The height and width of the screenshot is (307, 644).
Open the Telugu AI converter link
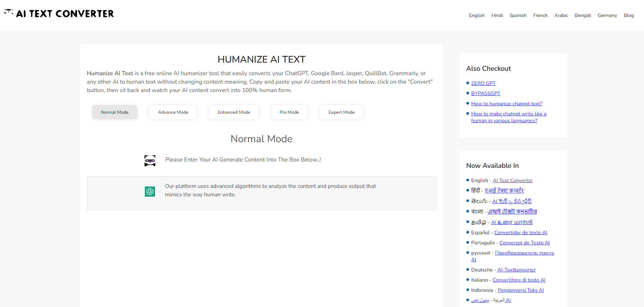[x=512, y=201]
